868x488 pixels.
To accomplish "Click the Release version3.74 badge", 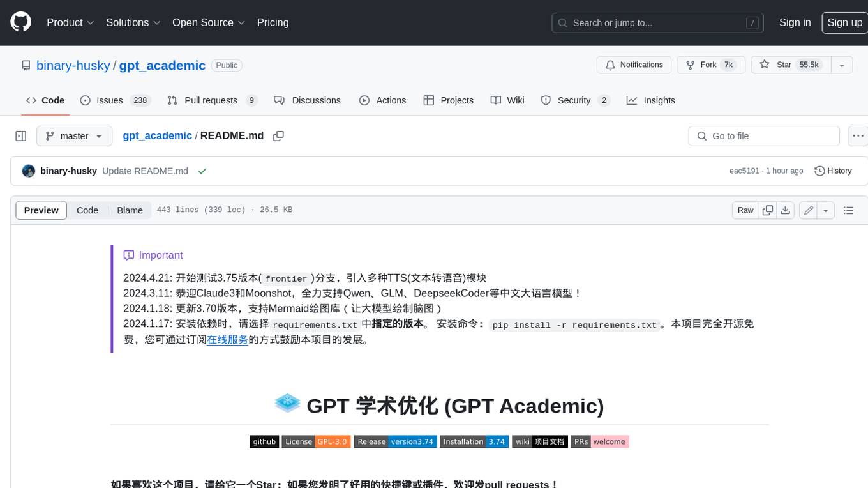I will point(395,441).
